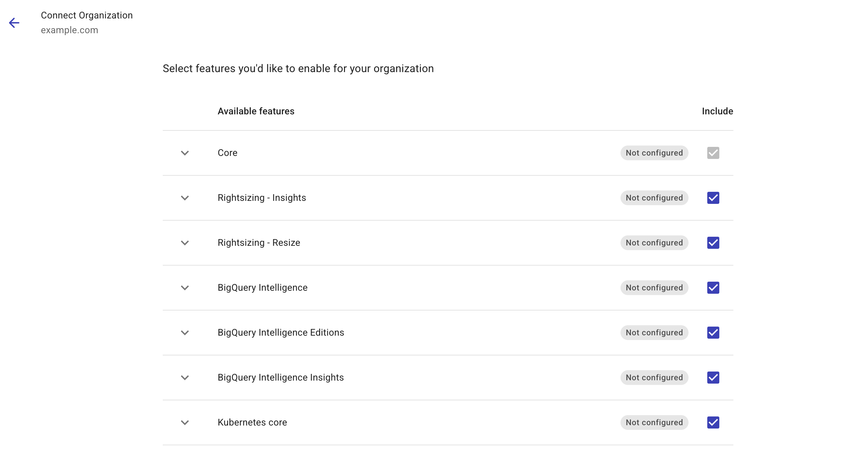The width and height of the screenshot is (868, 452).
Task: Disable the BigQuery Intelligence Insights checkbox
Action: pos(713,378)
